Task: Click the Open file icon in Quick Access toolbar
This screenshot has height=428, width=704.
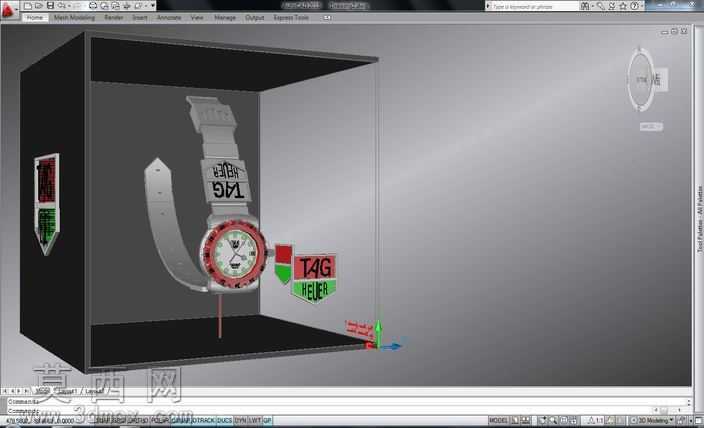Action: [x=39, y=6]
